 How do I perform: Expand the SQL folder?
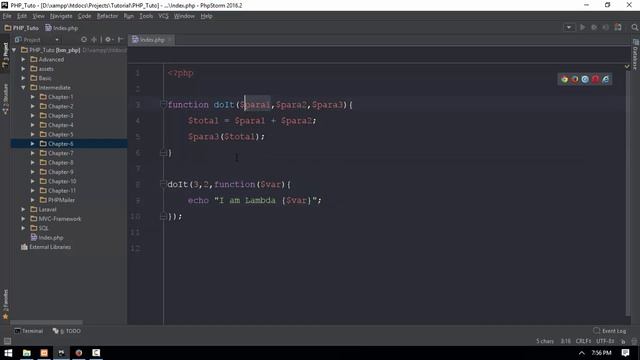pos(23,228)
